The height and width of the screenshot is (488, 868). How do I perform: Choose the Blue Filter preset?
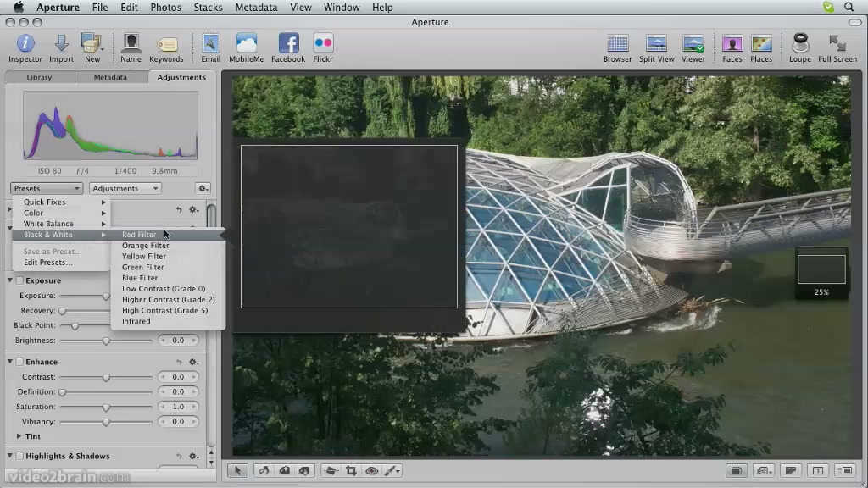tap(169, 278)
